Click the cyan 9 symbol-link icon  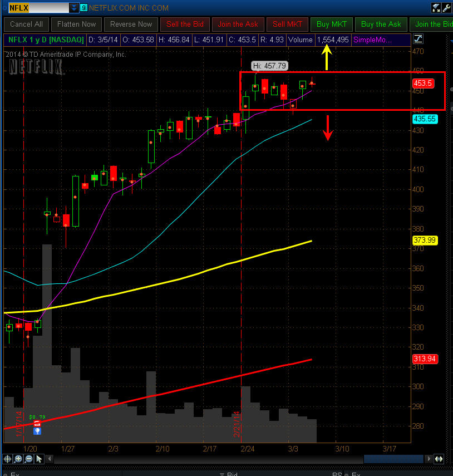[x=83, y=8]
